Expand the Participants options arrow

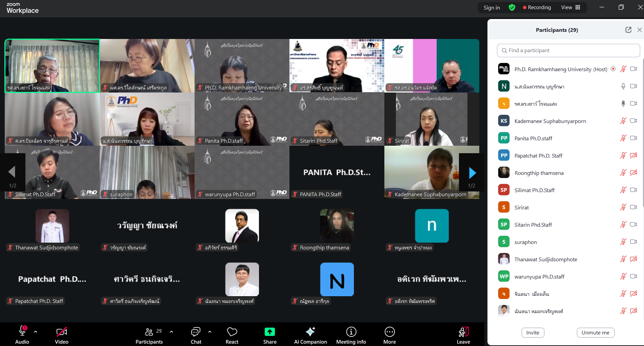pyautogui.click(x=172, y=332)
